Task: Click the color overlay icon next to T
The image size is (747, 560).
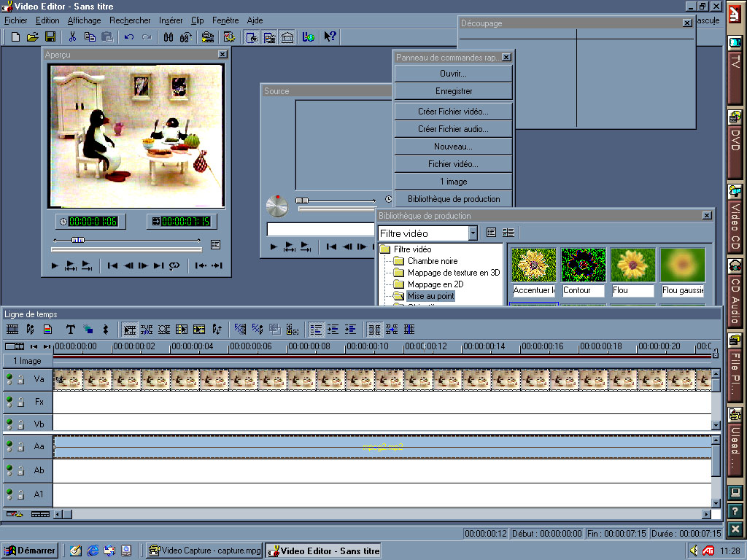Action: click(x=88, y=329)
